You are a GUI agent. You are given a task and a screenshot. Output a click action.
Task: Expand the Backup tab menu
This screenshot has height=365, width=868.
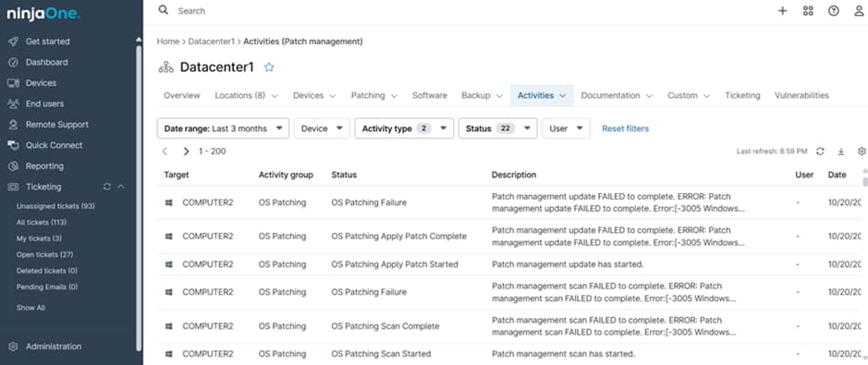pos(499,96)
